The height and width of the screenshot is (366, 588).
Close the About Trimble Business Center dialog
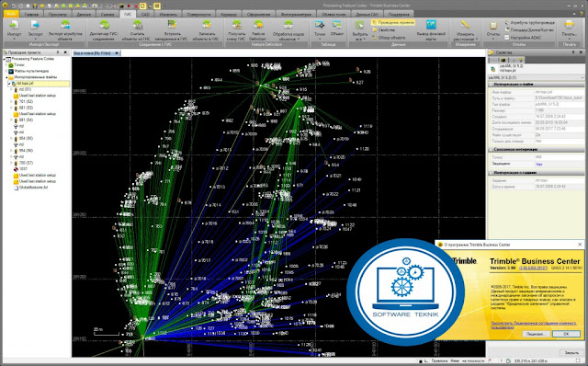click(580, 245)
